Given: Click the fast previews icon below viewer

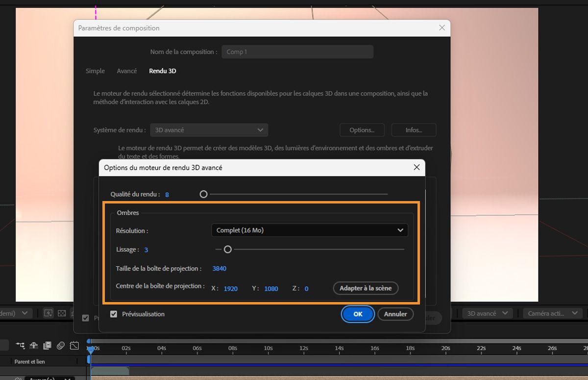Looking at the screenshot, I should [49, 313].
